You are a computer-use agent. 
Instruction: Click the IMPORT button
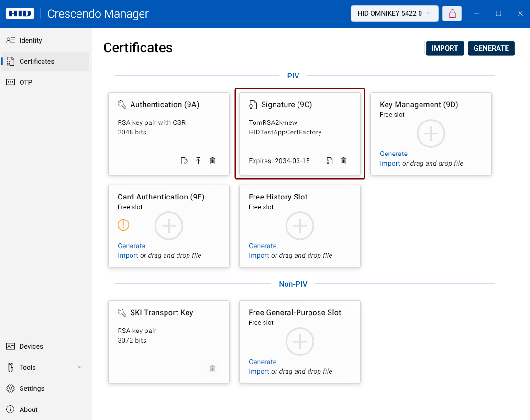(x=445, y=48)
